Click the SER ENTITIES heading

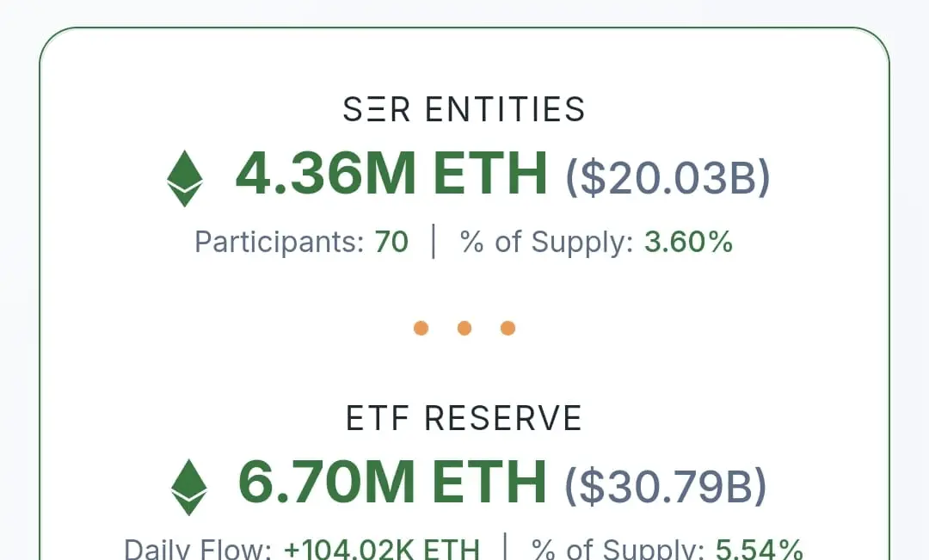point(464,109)
